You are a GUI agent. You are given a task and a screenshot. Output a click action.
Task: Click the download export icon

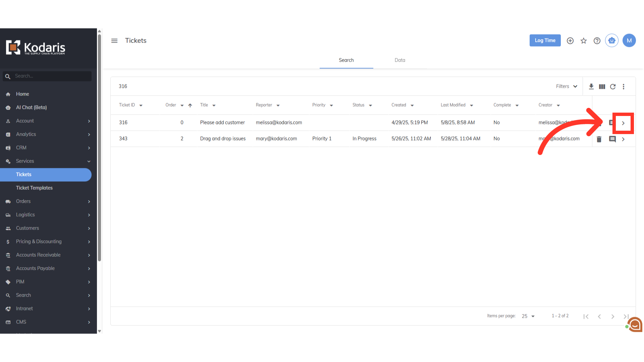click(591, 86)
